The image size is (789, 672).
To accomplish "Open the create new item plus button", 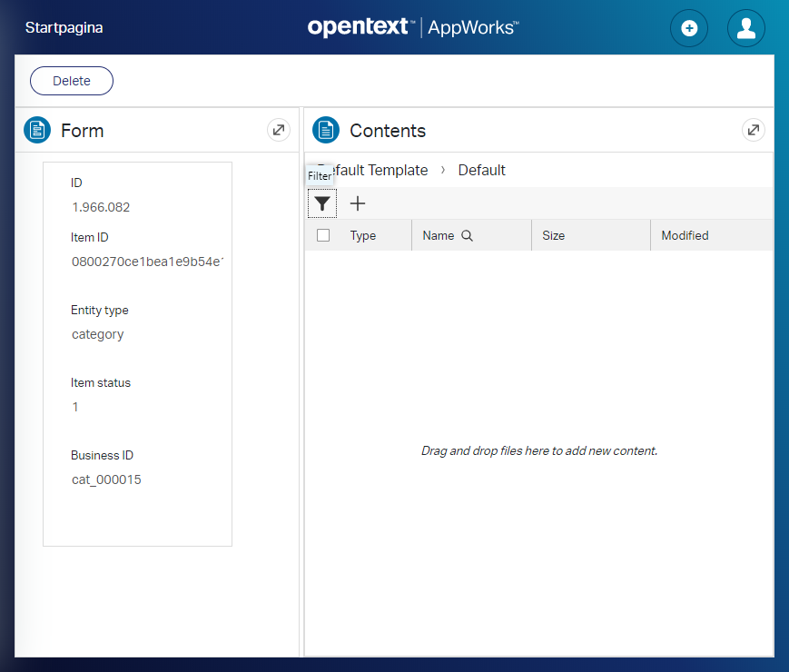I will [688, 28].
